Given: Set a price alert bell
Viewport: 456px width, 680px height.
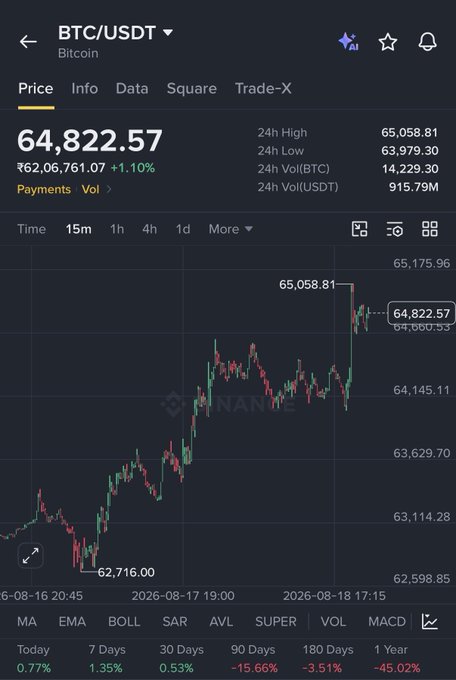Looking at the screenshot, I should [x=427, y=42].
